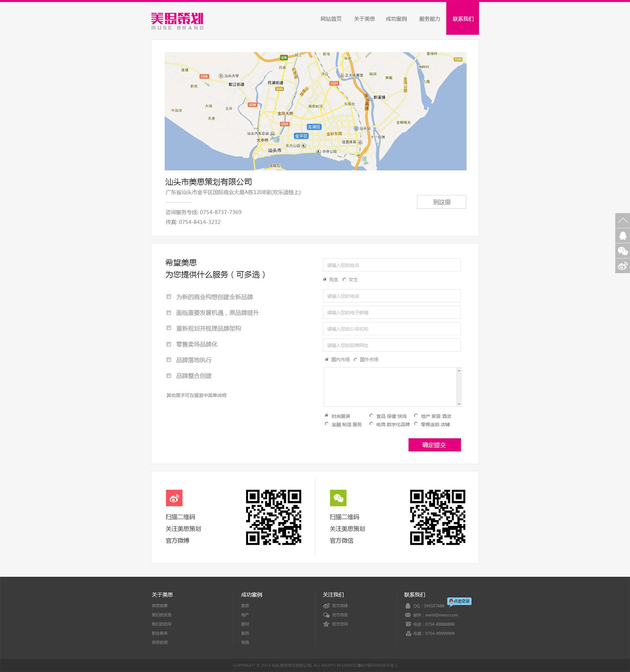Image resolution: width=630 pixels, height=672 pixels.
Task: Select the 国外市场 radio button
Action: click(x=356, y=360)
